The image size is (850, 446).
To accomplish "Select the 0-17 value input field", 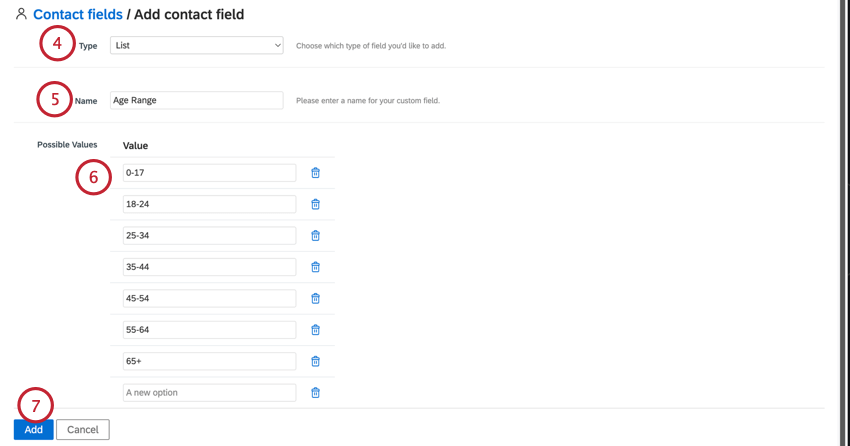I will tap(210, 173).
